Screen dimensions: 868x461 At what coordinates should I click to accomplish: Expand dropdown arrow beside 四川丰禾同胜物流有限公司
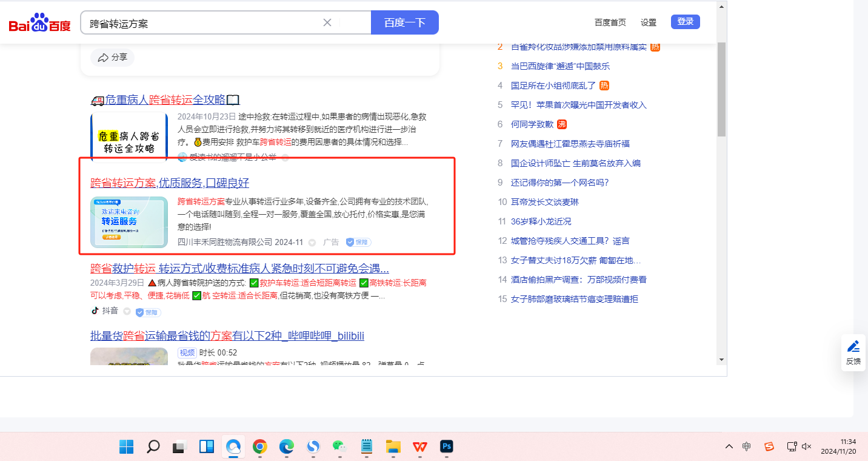[x=312, y=242]
